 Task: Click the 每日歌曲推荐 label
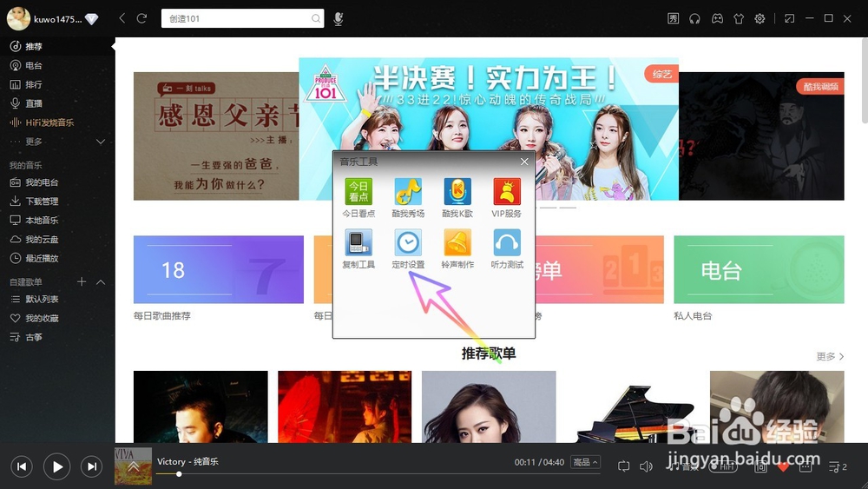click(x=161, y=315)
